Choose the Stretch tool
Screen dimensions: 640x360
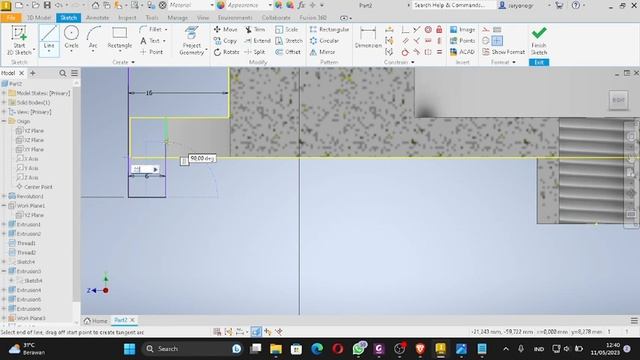(x=289, y=41)
